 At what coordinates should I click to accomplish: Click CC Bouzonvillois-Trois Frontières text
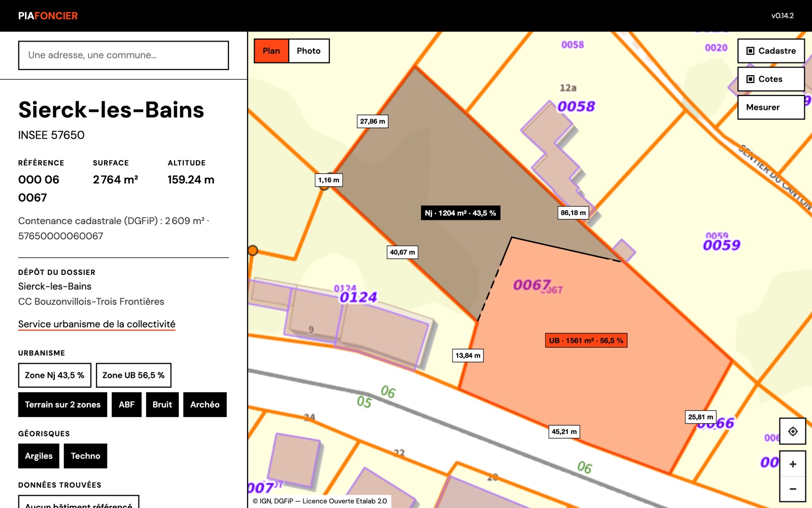click(x=91, y=302)
